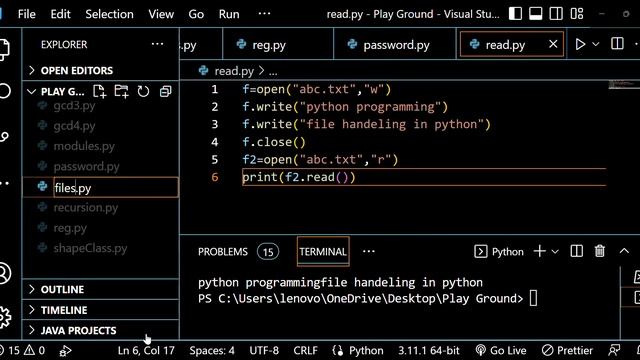Open the terminal launch profile dropdown
The image size is (640, 360).
pyautogui.click(x=555, y=251)
